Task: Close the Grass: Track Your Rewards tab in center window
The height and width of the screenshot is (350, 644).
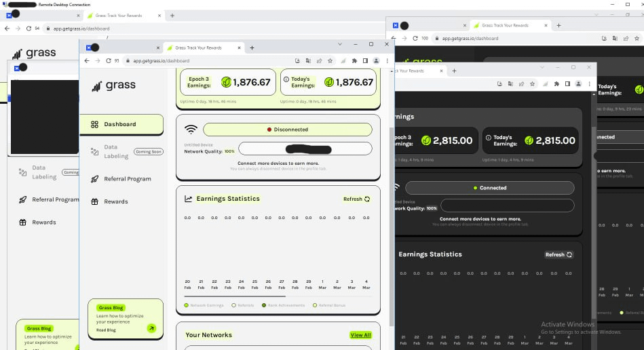Action: 239,48
